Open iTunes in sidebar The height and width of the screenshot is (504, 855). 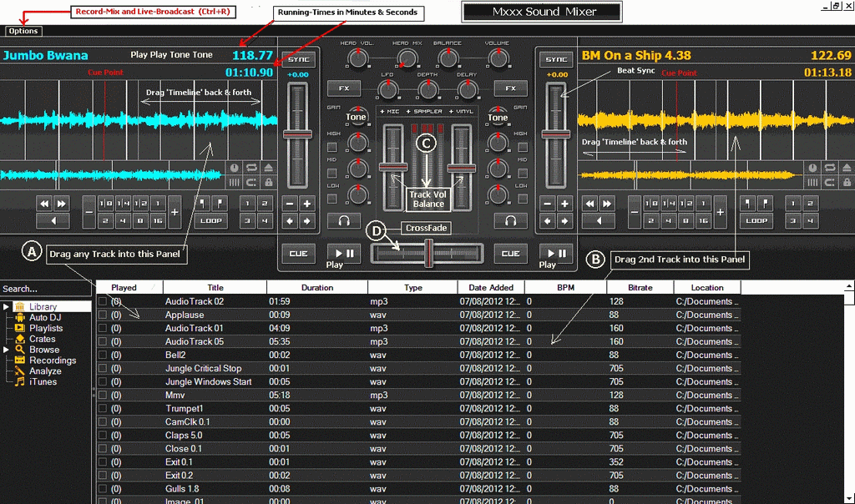click(43, 382)
